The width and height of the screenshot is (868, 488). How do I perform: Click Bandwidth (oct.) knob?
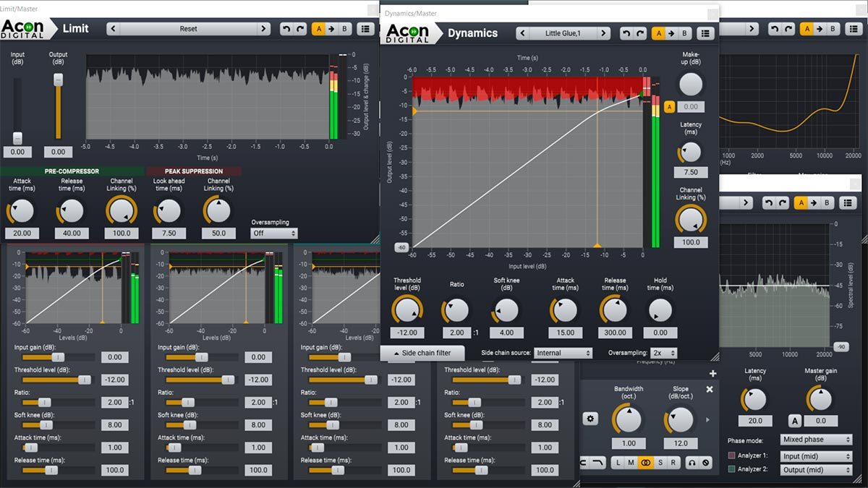627,419
